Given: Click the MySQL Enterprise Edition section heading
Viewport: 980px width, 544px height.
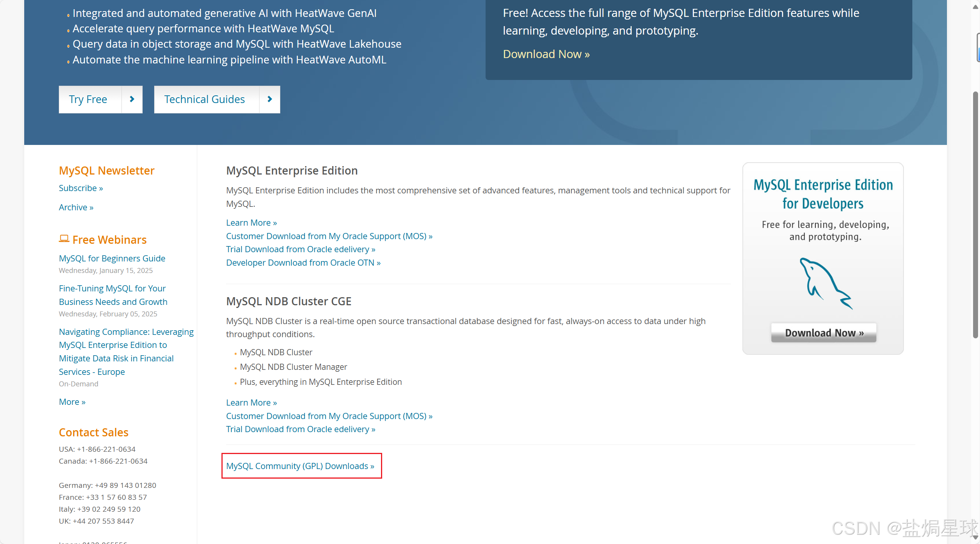Looking at the screenshot, I should coord(292,170).
